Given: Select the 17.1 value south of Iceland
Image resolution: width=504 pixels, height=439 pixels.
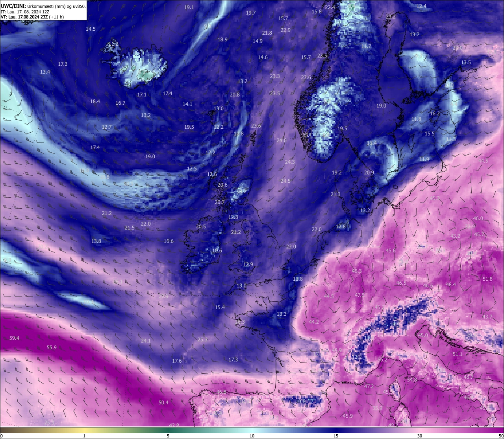Looking at the screenshot, I should coord(142,95).
